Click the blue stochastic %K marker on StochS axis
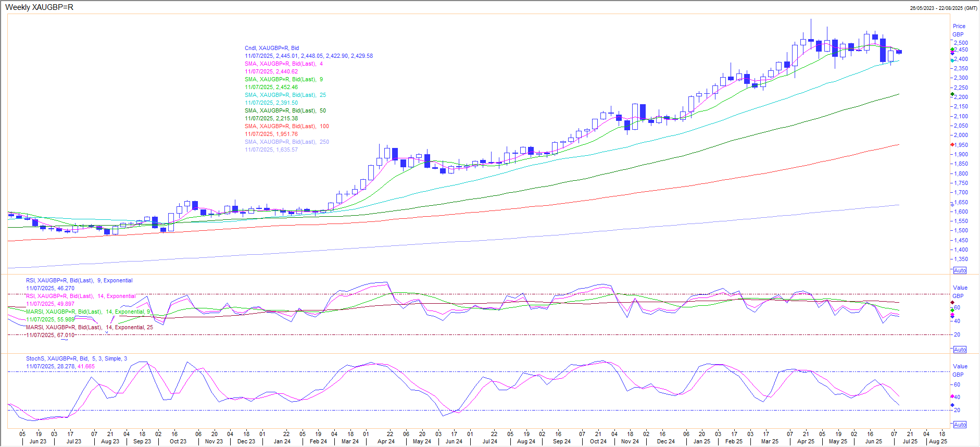 click(952, 405)
